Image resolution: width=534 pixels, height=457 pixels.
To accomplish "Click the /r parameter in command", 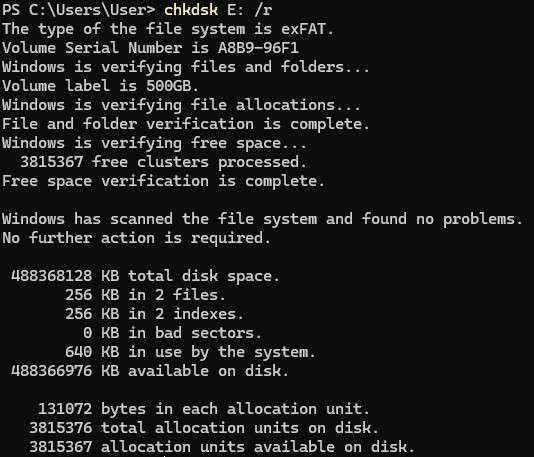I will pos(263,10).
